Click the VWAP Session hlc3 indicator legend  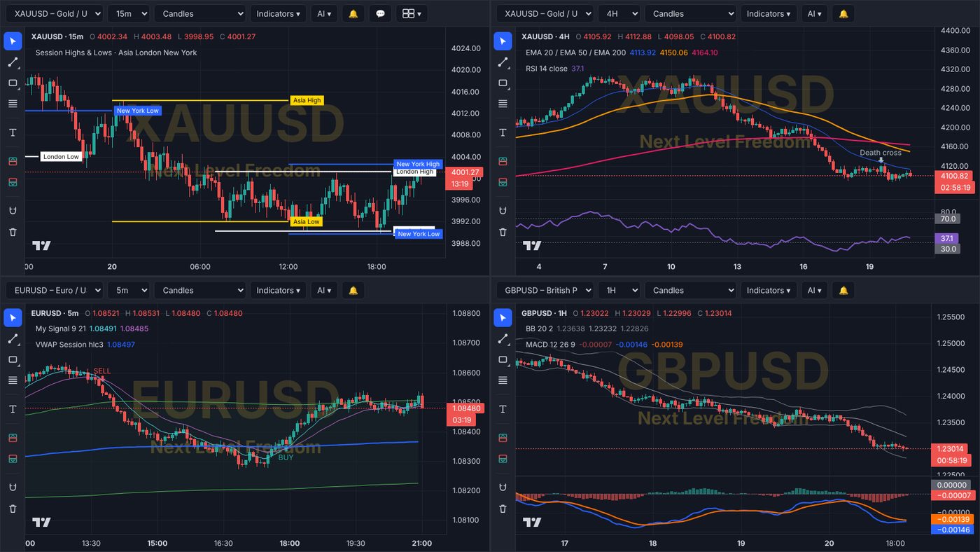coord(85,345)
